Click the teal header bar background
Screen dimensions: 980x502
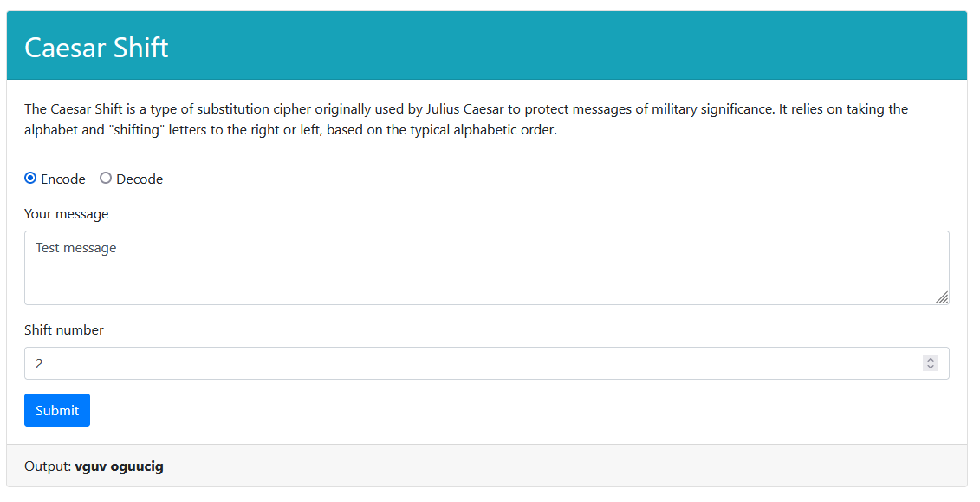click(x=562, y=46)
